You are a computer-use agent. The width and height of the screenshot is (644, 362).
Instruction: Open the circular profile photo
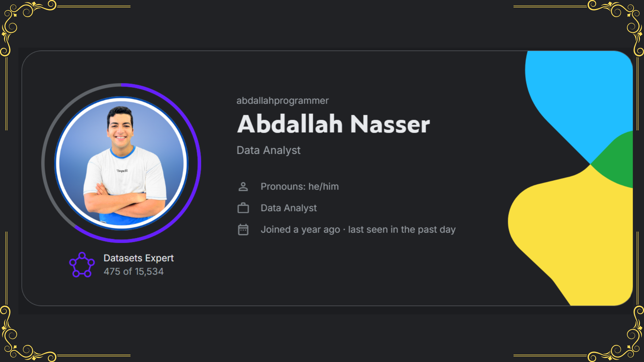pos(121,163)
